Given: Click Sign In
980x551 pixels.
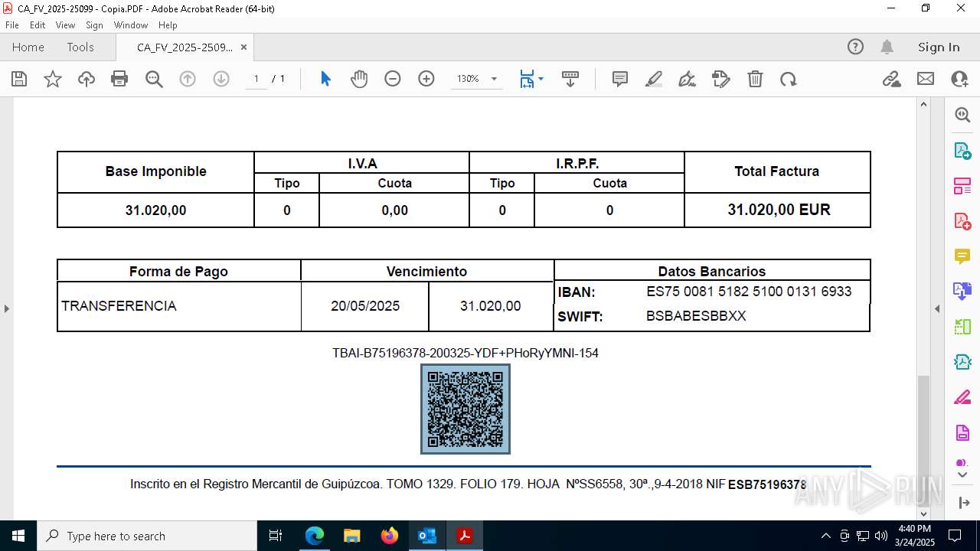Looking at the screenshot, I should coord(939,47).
